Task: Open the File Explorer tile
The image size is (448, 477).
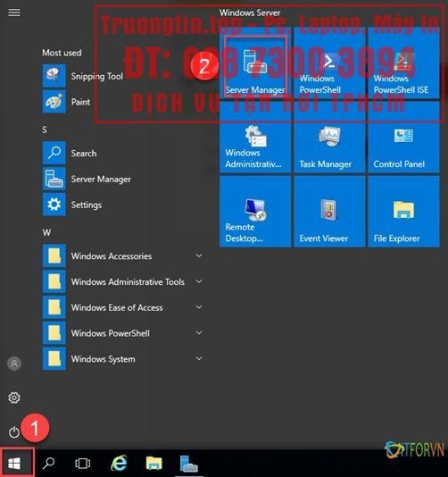Action: 403,212
